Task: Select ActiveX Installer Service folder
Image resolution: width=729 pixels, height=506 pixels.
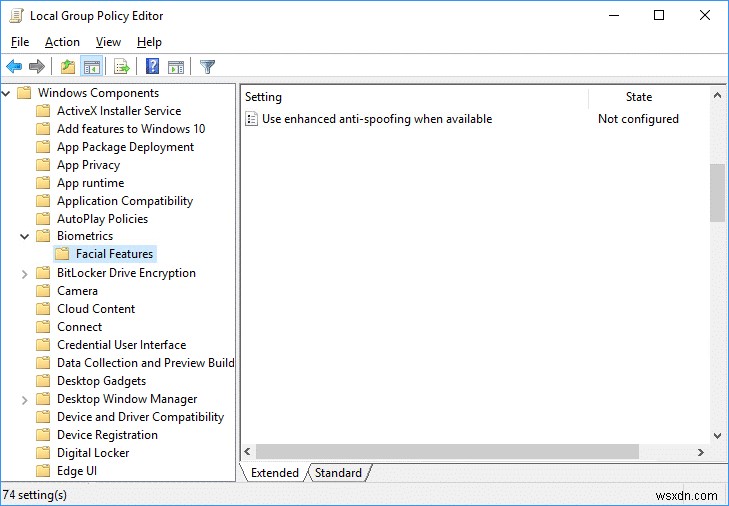Action: coord(119,111)
